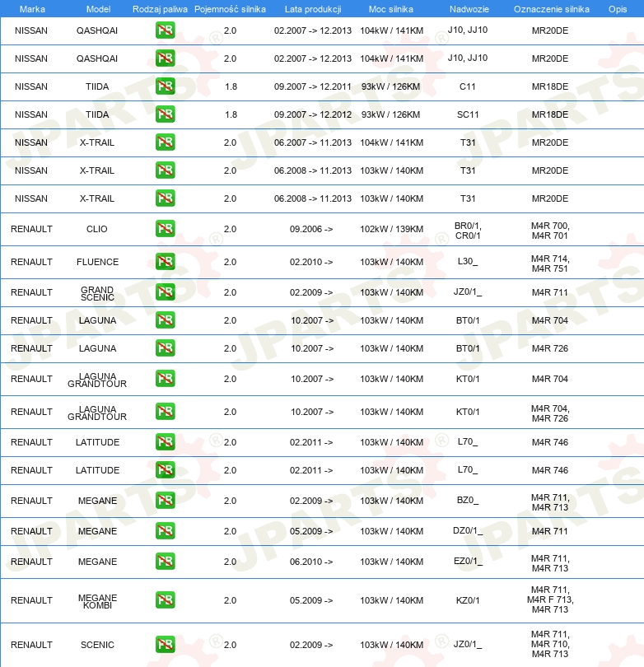Click the petrol fuel icon in the FLUENCE row
Image resolution: width=644 pixels, height=667 pixels.
[x=165, y=262]
